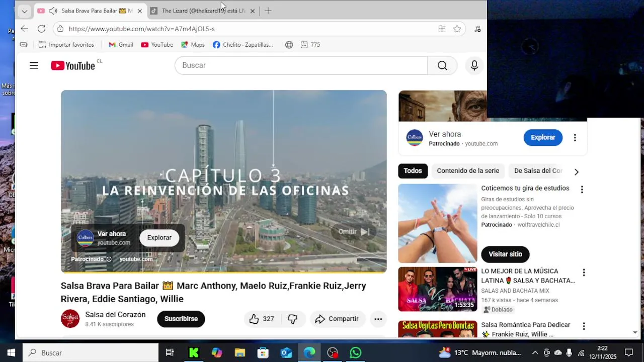Open Task View on the taskbar

click(x=170, y=353)
